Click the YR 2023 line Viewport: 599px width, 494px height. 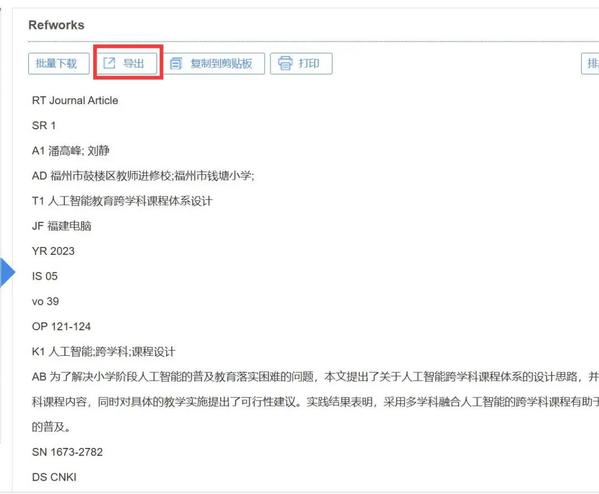pos(53,251)
